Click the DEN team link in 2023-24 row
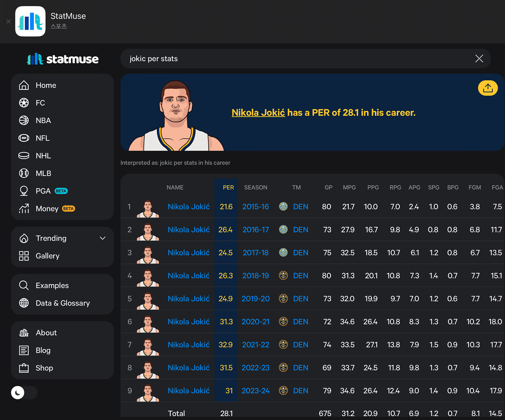505x420 pixels. 300,391
